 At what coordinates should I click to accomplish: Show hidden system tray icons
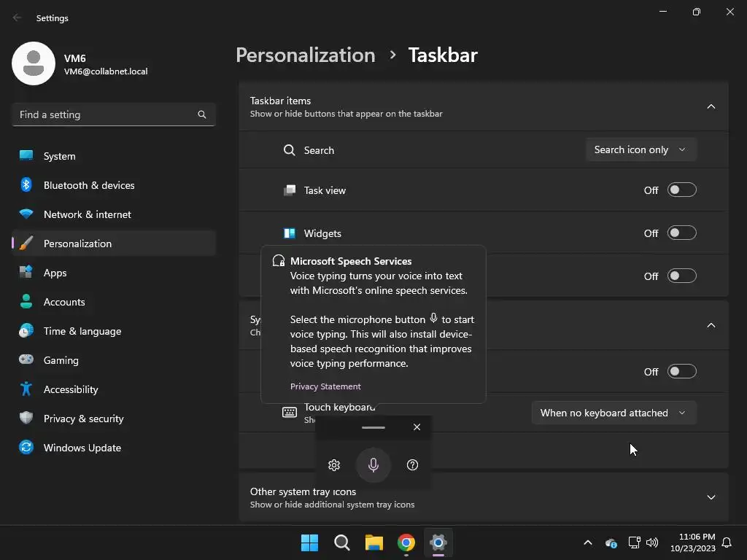pyautogui.click(x=588, y=542)
